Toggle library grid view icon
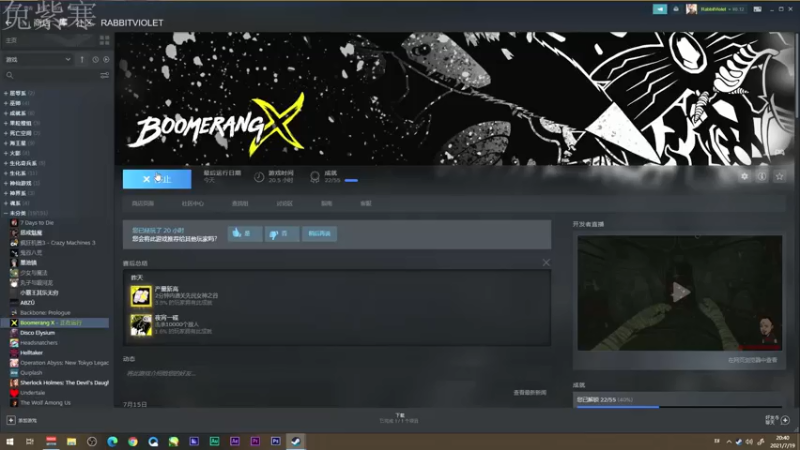 coord(105,40)
